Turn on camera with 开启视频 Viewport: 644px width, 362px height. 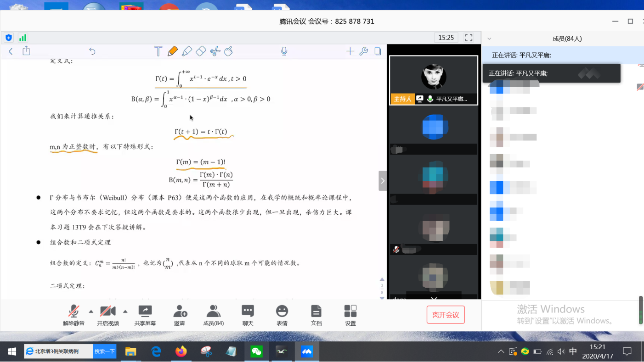108,315
